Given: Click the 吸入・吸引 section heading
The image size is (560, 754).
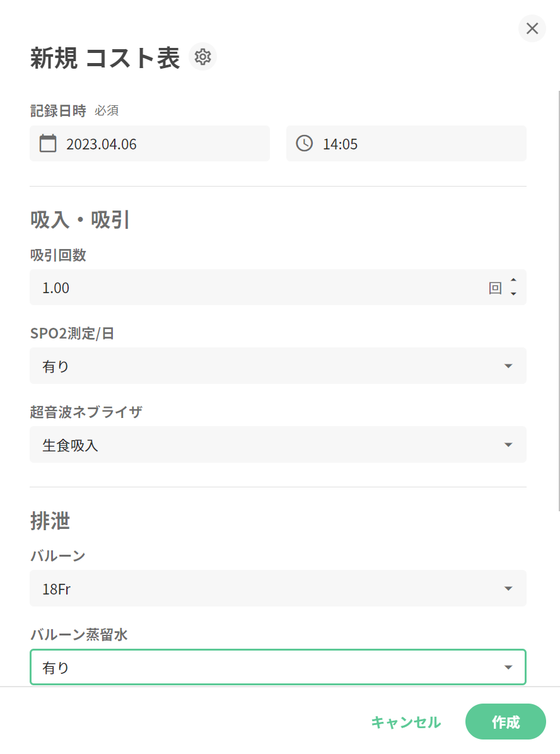Looking at the screenshot, I should point(80,220).
